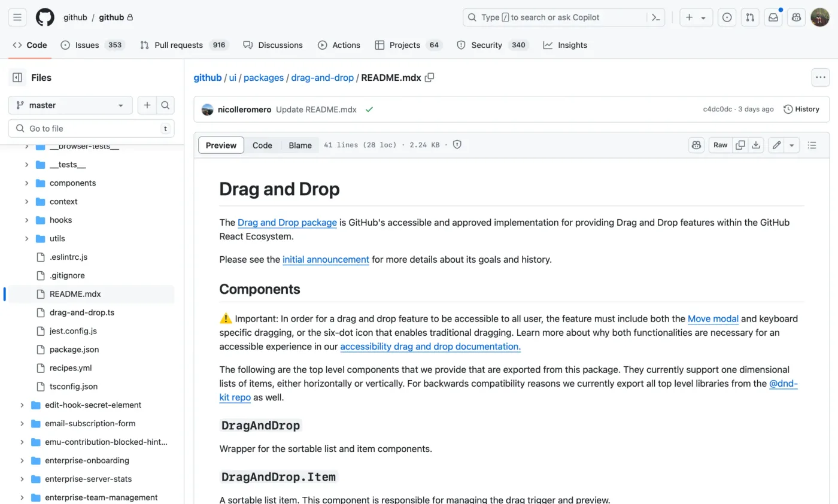Follow the initial announcement link
Viewport: 838px width, 504px height.
coord(326,260)
